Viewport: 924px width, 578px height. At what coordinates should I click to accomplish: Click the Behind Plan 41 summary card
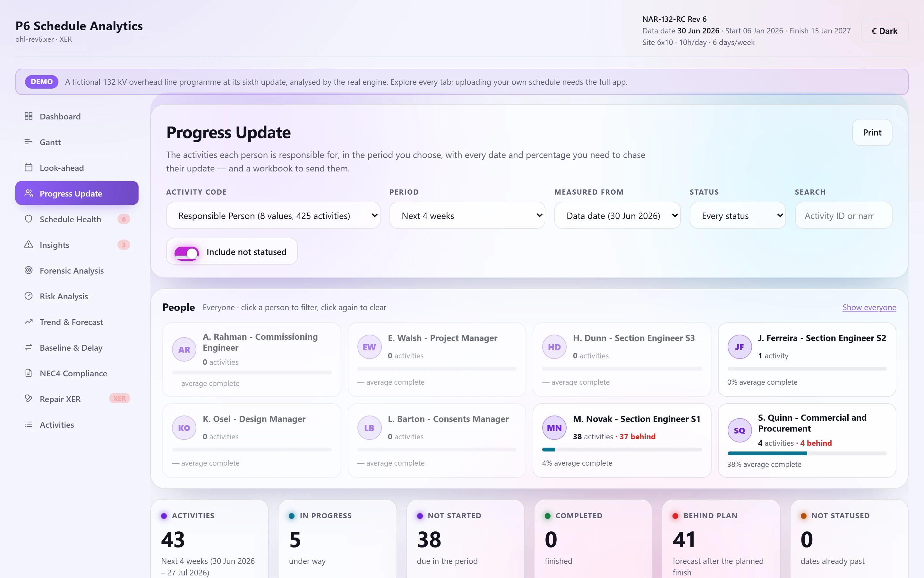tap(721, 539)
